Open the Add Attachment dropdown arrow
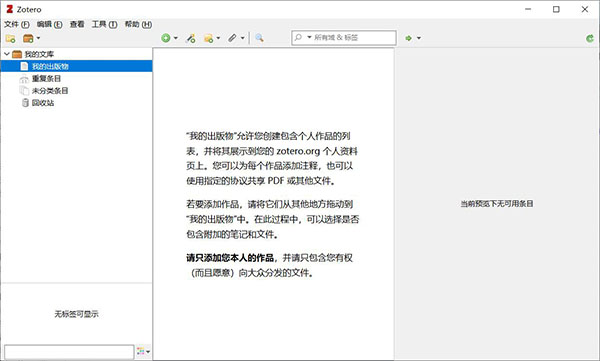Viewport: 600px width, 361px height. 242,38
